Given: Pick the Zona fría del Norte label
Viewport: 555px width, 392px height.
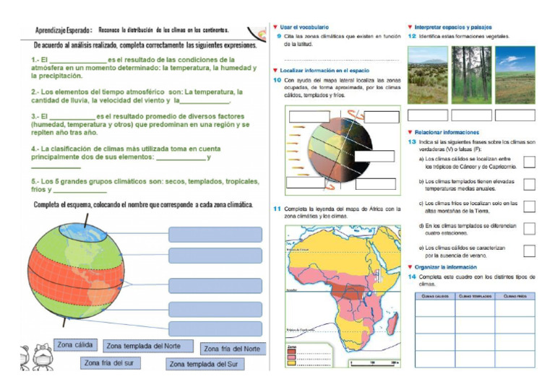Looking at the screenshot, I should (233, 349).
